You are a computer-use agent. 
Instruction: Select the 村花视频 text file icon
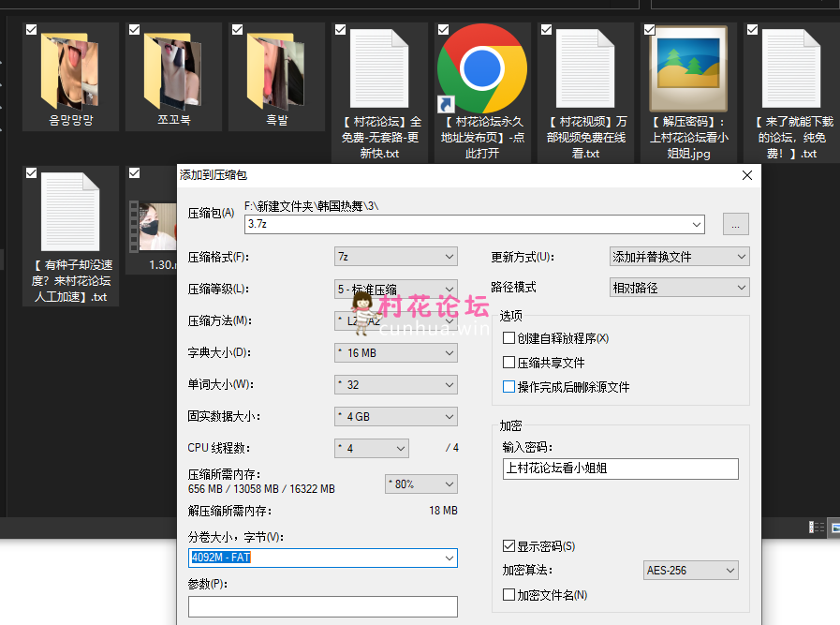click(x=585, y=68)
